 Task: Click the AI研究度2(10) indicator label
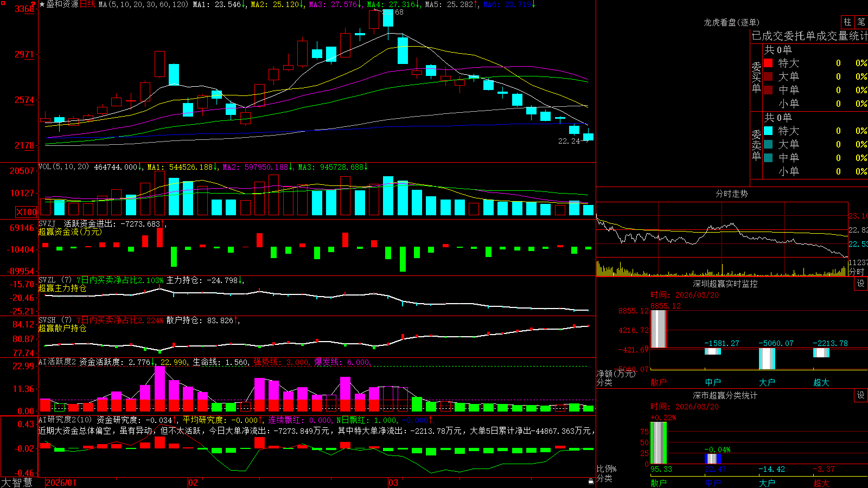65,420
